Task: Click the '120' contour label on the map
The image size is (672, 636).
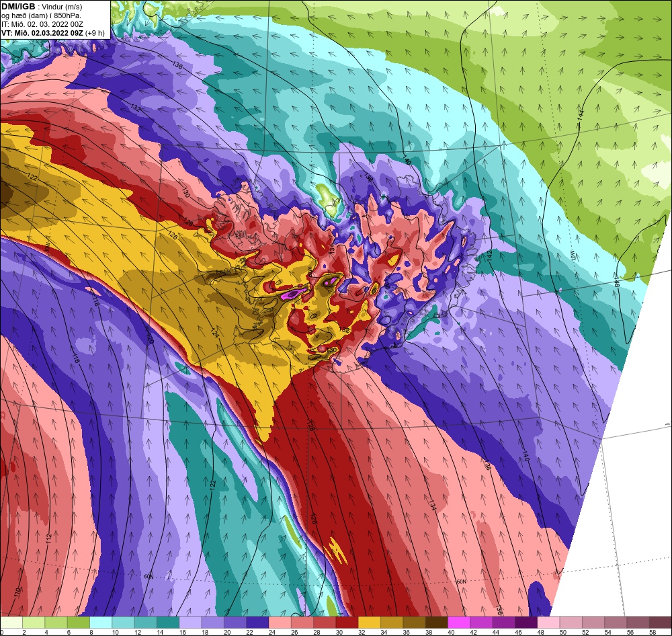Action: [150, 338]
